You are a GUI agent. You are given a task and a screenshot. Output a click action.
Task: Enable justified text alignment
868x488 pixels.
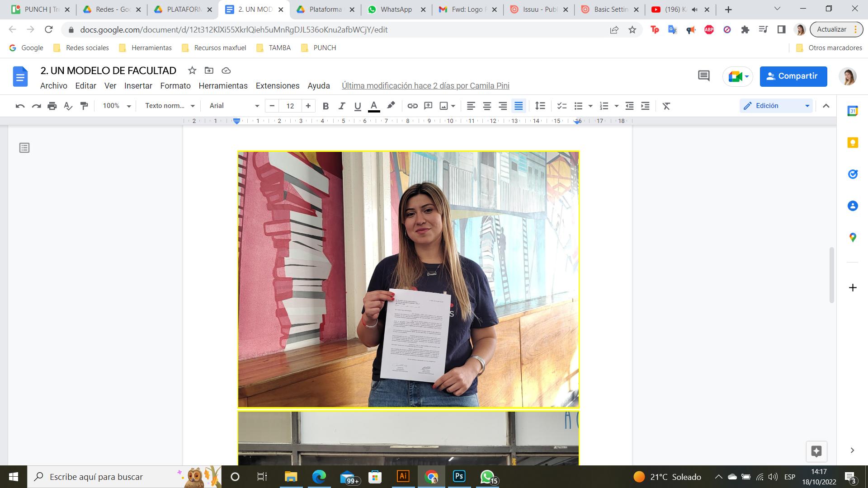pos(519,106)
